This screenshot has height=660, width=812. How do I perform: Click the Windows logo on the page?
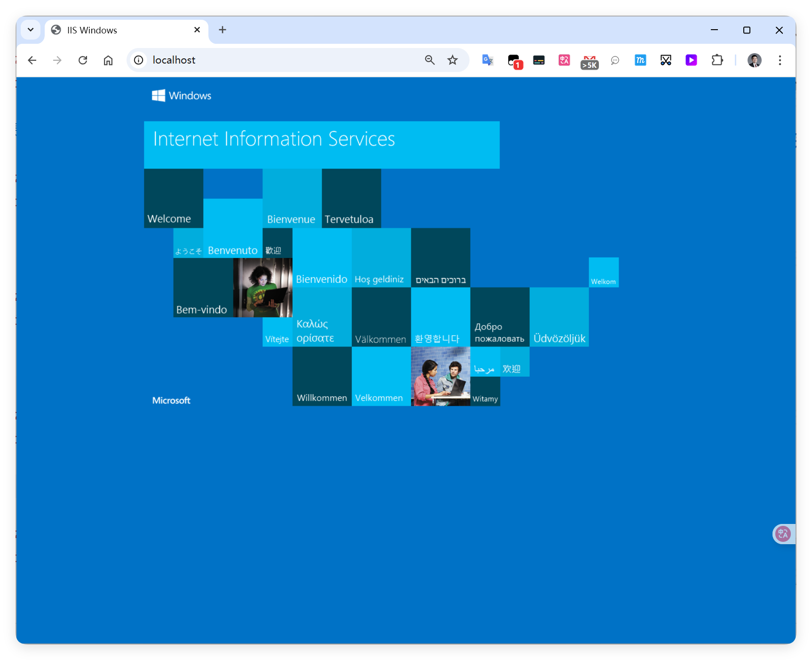(182, 96)
